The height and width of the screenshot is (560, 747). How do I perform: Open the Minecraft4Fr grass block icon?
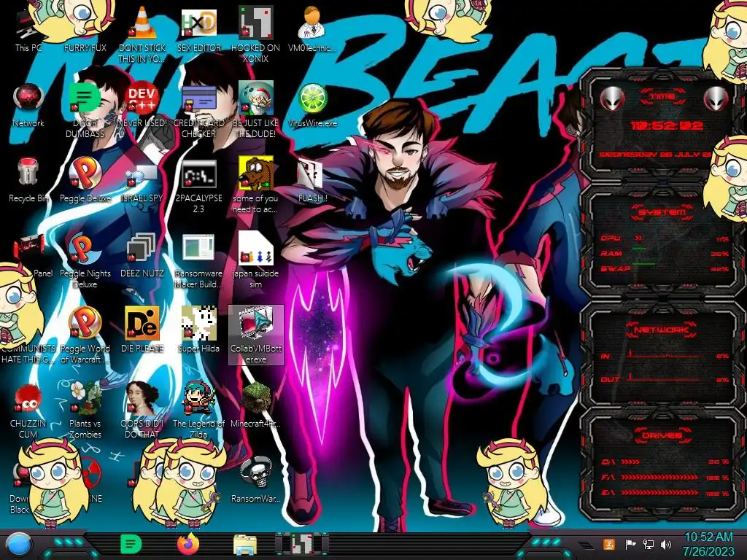coord(256,405)
